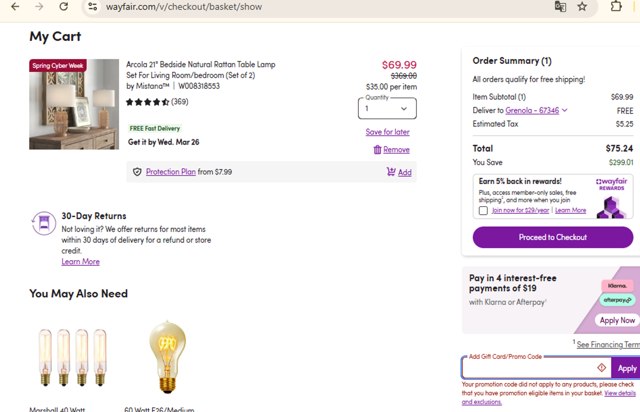Click the star rating for the lamp

tap(147, 102)
